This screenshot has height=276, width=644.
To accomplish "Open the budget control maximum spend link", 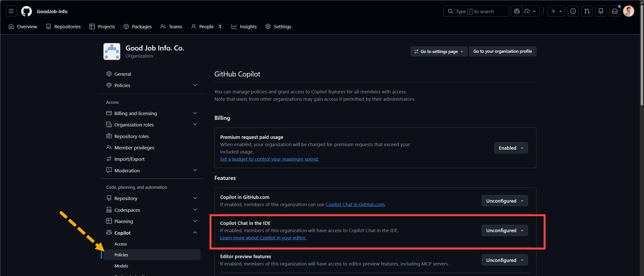I will [x=269, y=159].
